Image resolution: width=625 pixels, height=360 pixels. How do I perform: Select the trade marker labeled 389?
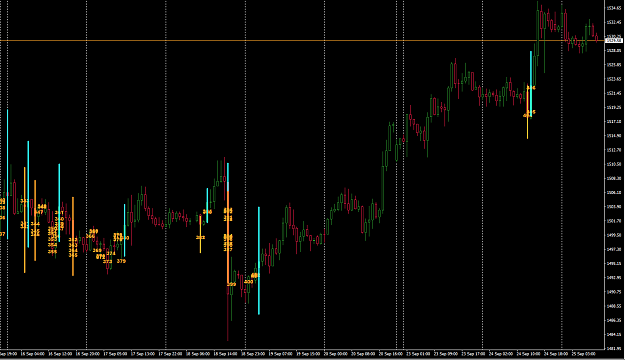[94, 231]
